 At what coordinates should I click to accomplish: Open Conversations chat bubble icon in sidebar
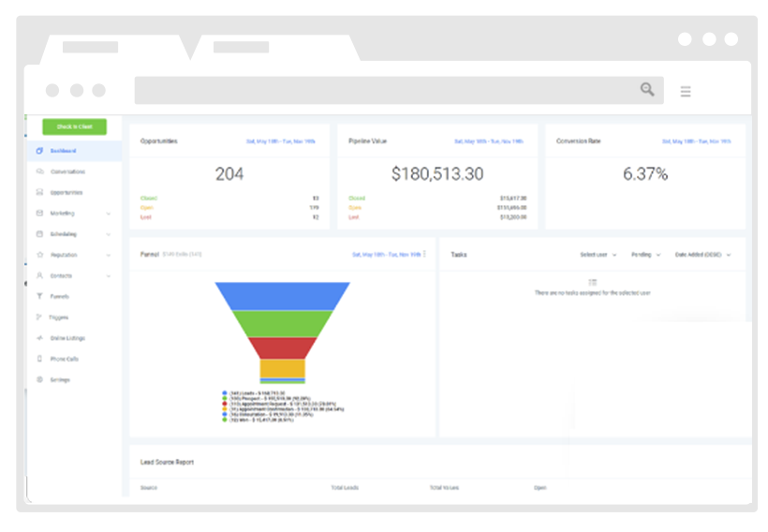(39, 172)
